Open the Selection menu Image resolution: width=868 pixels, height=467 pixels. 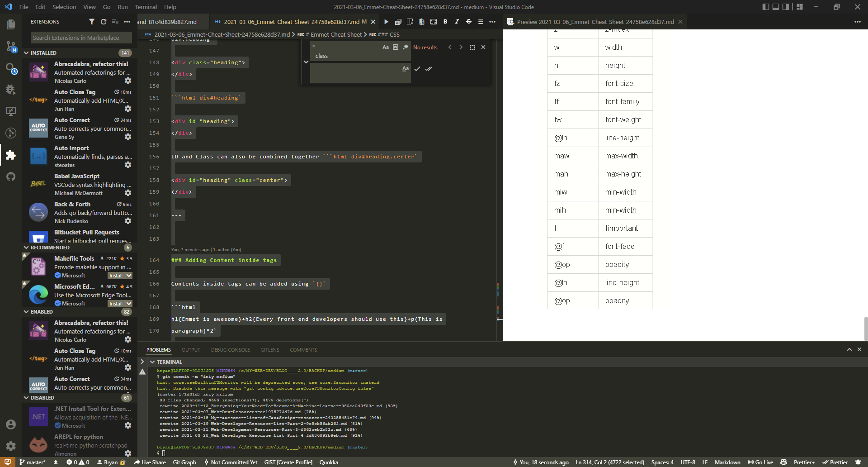tap(64, 7)
